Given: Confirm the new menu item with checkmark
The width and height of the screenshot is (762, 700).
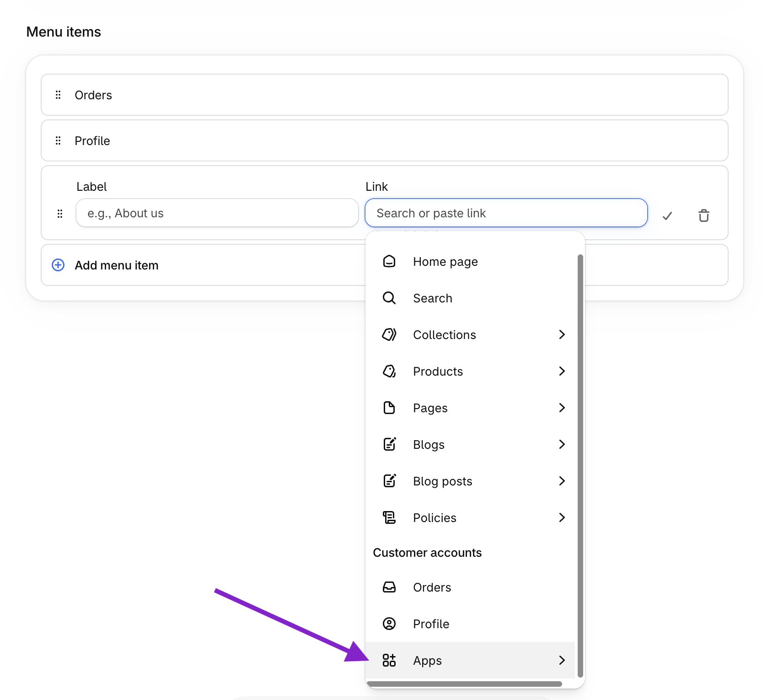Looking at the screenshot, I should point(667,215).
